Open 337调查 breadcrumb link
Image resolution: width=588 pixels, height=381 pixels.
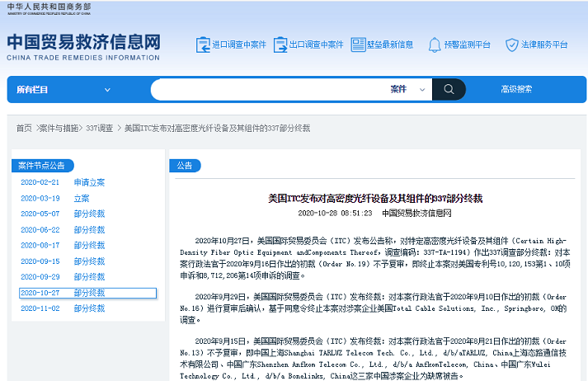click(x=100, y=129)
